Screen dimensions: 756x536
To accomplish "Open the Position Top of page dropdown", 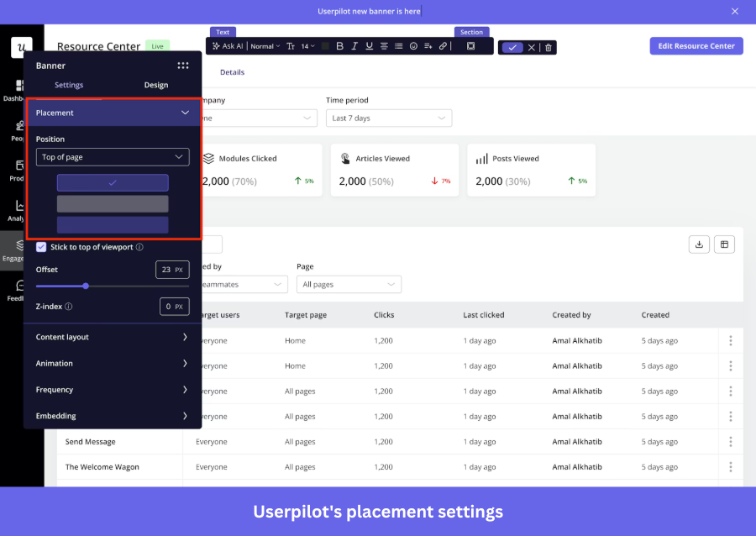I will tap(113, 156).
